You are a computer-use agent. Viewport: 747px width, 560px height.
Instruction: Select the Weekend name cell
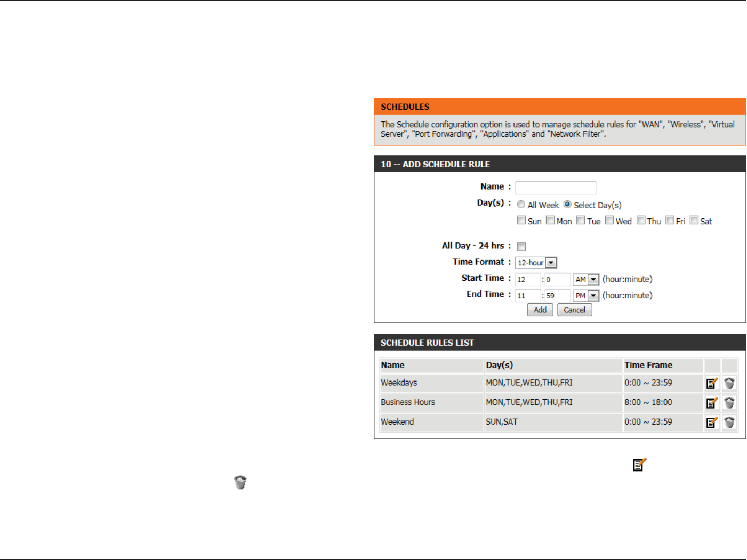point(431,422)
